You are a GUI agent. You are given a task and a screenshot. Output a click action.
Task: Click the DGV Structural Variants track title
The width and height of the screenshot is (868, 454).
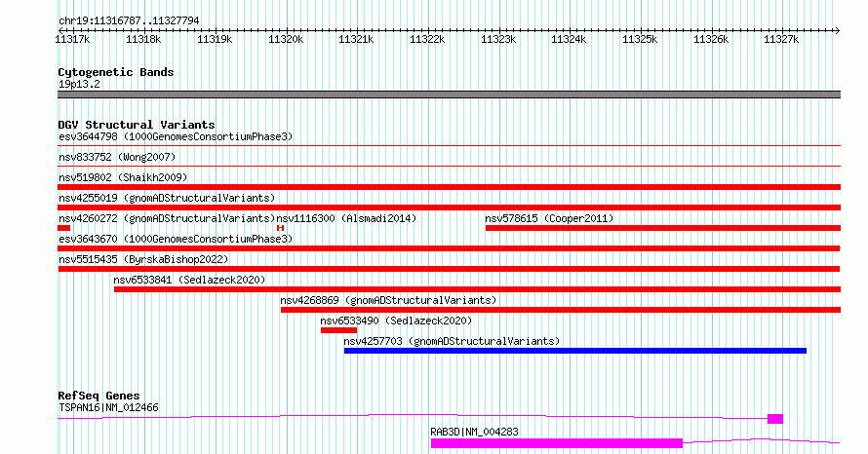click(137, 125)
